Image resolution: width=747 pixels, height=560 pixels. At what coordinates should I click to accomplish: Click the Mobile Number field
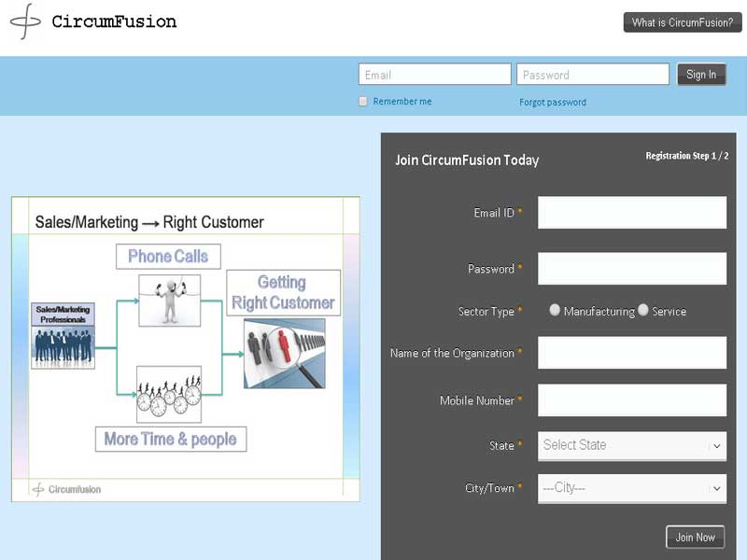[x=632, y=400]
